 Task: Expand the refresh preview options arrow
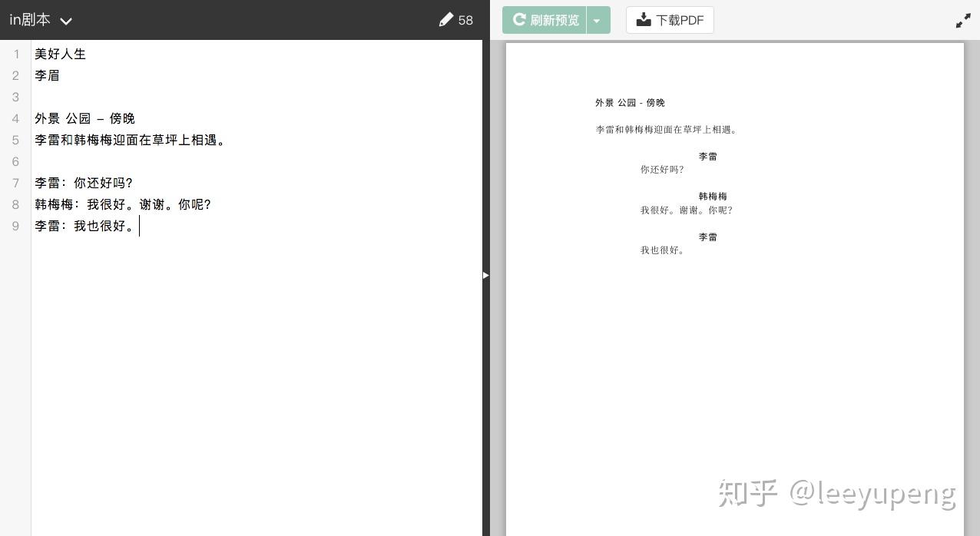tap(598, 20)
